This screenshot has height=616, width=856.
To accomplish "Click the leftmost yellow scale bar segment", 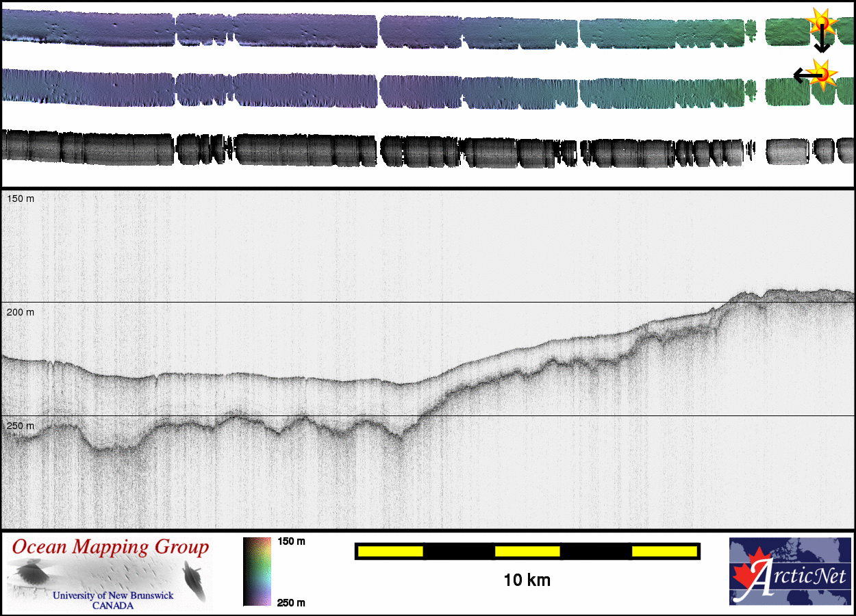I will click(390, 551).
